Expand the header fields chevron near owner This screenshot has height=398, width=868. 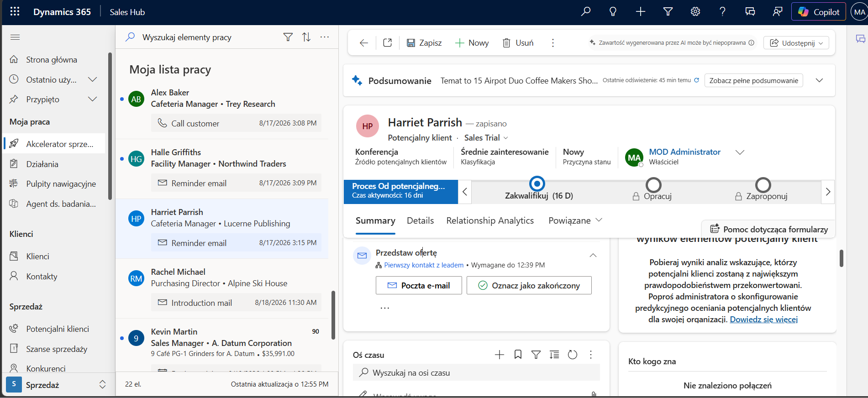[x=740, y=152]
